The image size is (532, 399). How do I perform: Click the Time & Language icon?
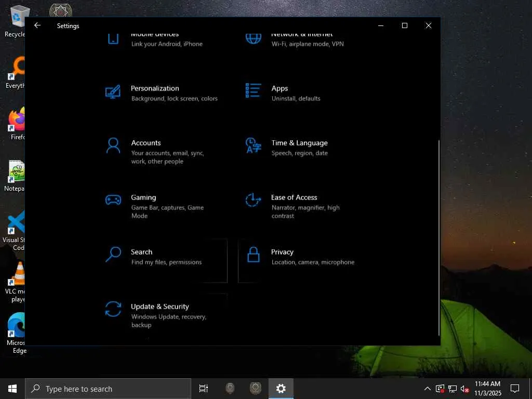253,145
